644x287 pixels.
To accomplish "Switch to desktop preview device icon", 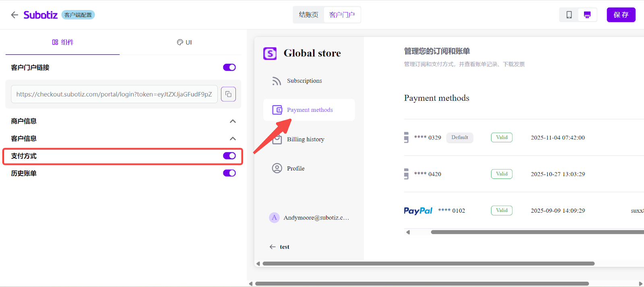I will [587, 15].
